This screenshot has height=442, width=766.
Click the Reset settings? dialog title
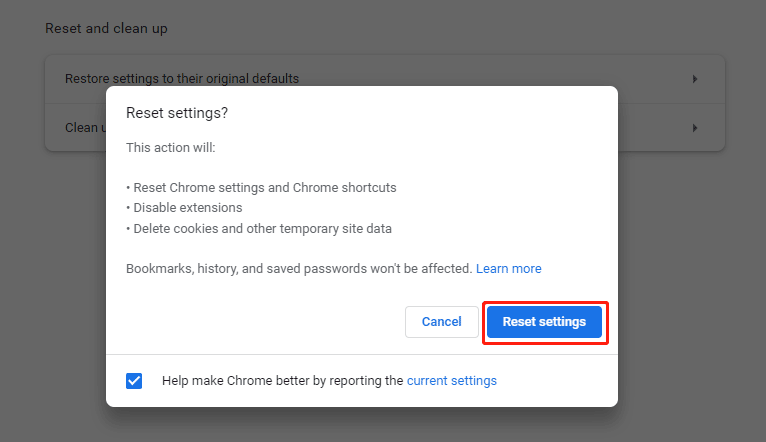tap(177, 113)
